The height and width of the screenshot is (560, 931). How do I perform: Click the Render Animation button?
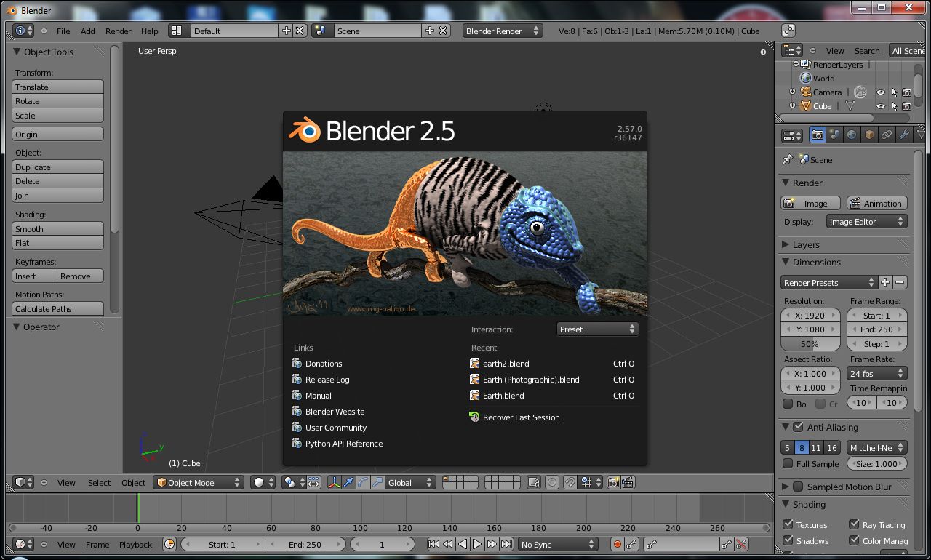pyautogui.click(x=876, y=204)
